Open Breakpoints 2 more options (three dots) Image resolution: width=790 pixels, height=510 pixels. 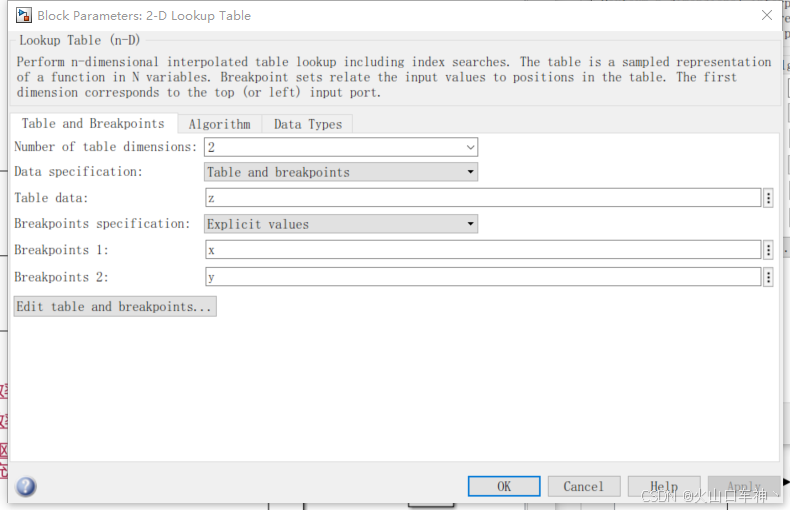768,277
